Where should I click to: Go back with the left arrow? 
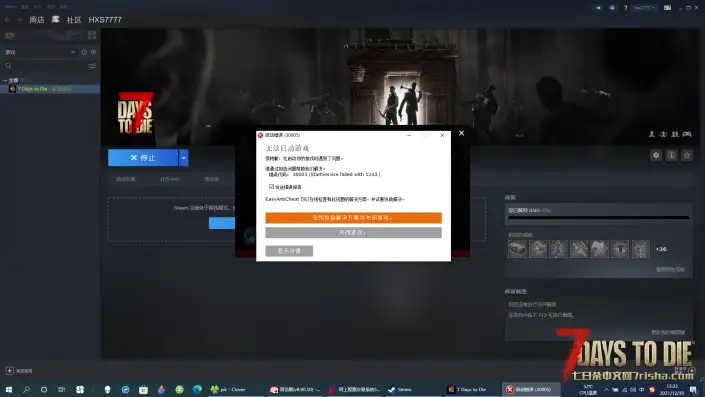(7, 20)
